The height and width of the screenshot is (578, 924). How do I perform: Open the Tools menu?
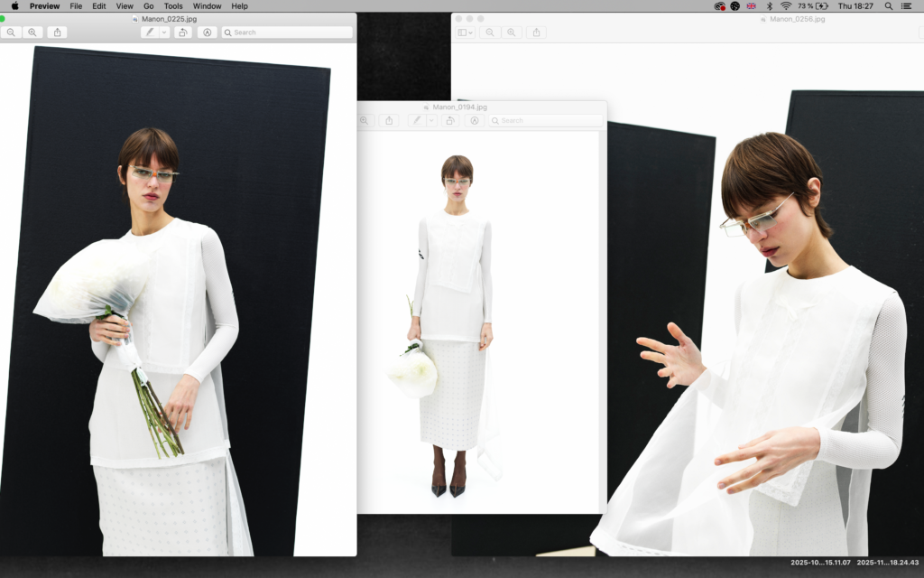pos(173,6)
